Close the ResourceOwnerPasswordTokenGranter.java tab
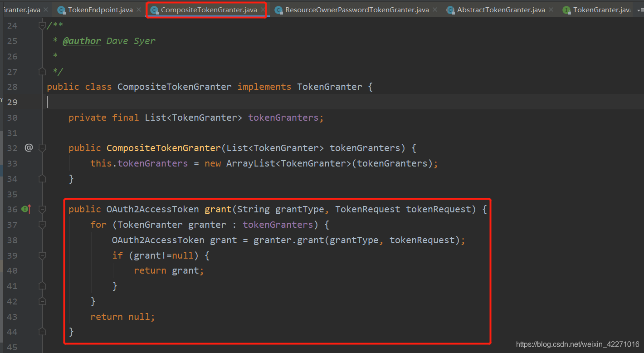The image size is (644, 353). 435,10
